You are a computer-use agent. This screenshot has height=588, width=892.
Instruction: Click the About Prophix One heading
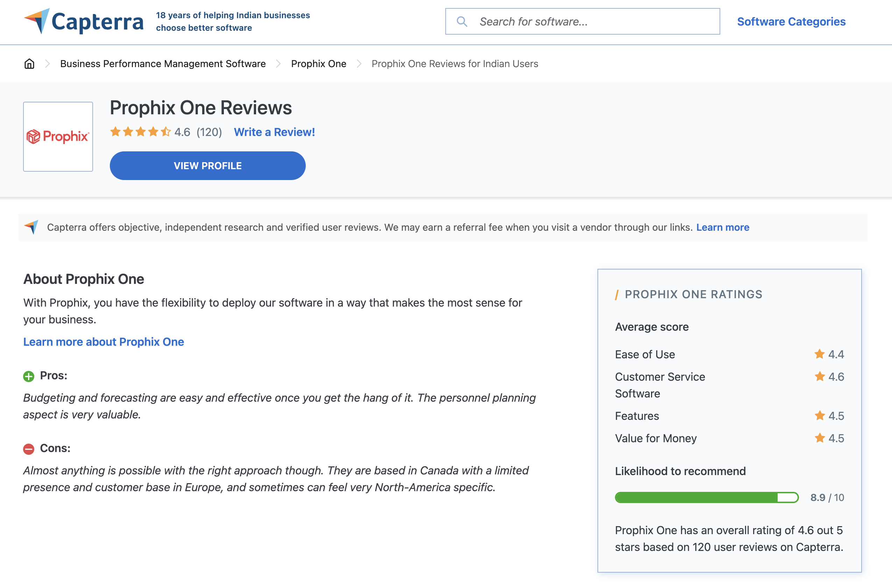point(84,279)
